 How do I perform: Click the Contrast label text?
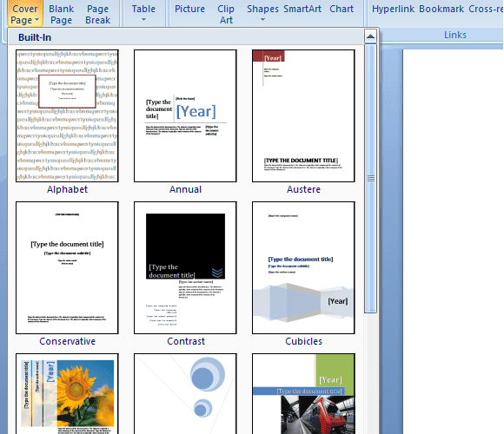pos(186,341)
